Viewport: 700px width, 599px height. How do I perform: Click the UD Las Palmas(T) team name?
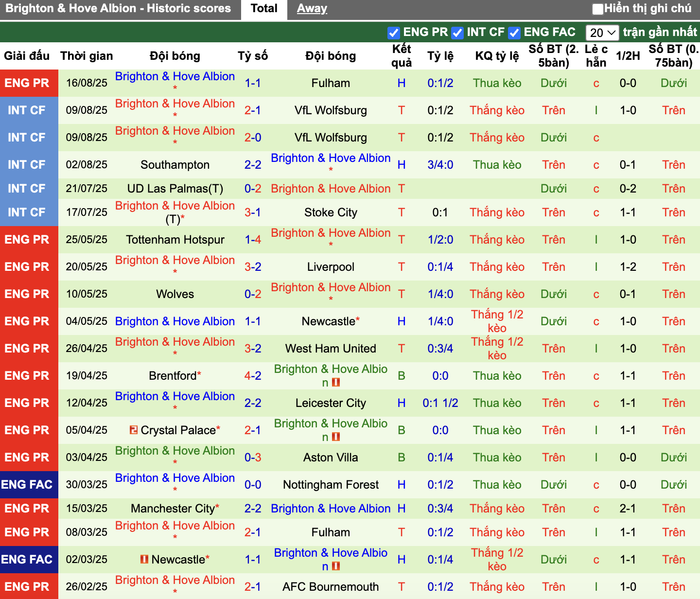click(x=175, y=189)
